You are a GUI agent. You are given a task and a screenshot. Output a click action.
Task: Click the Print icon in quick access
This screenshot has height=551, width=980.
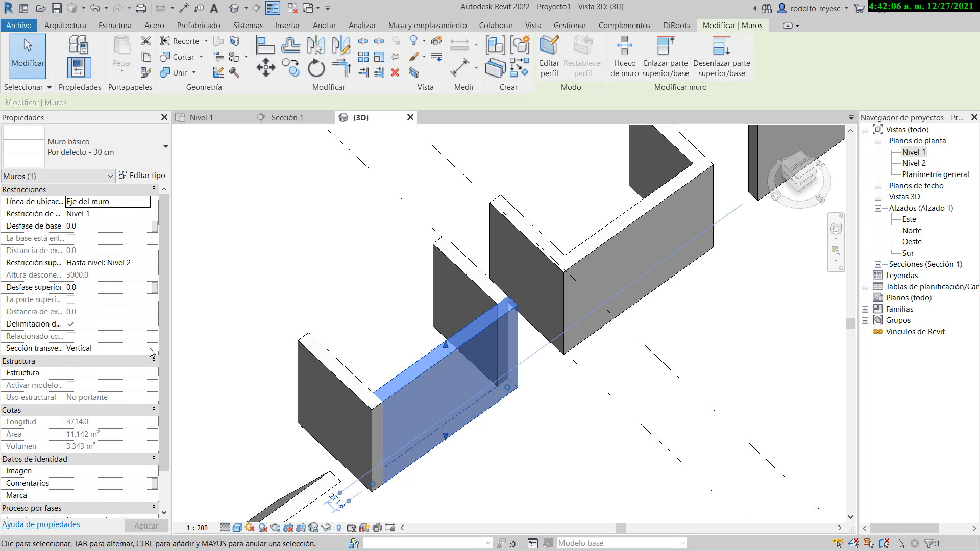click(x=141, y=8)
